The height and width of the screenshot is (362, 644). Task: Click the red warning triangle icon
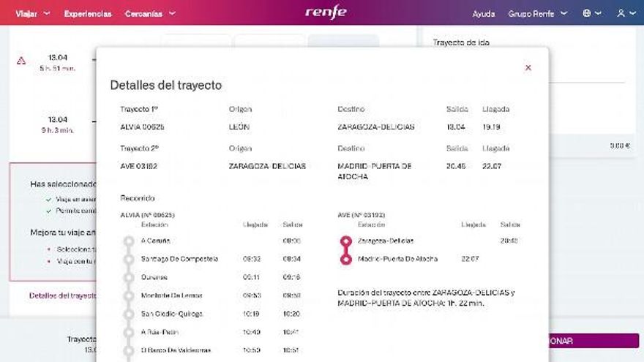point(21,61)
